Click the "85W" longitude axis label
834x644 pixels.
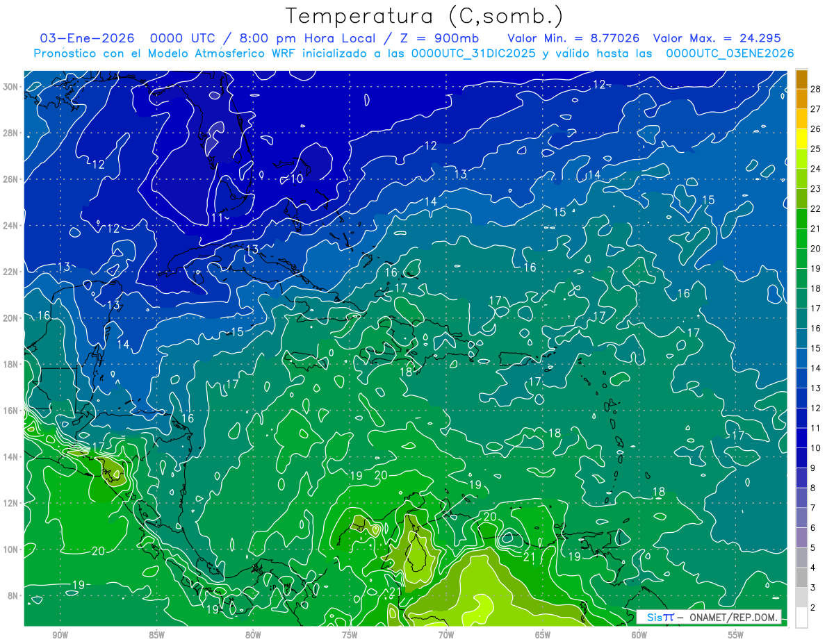(x=156, y=635)
